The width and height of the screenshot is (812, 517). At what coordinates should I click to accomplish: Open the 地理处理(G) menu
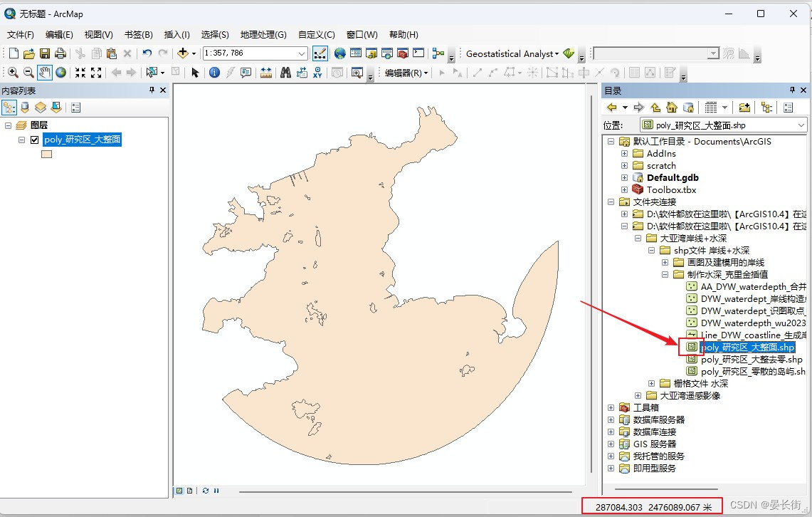[263, 34]
